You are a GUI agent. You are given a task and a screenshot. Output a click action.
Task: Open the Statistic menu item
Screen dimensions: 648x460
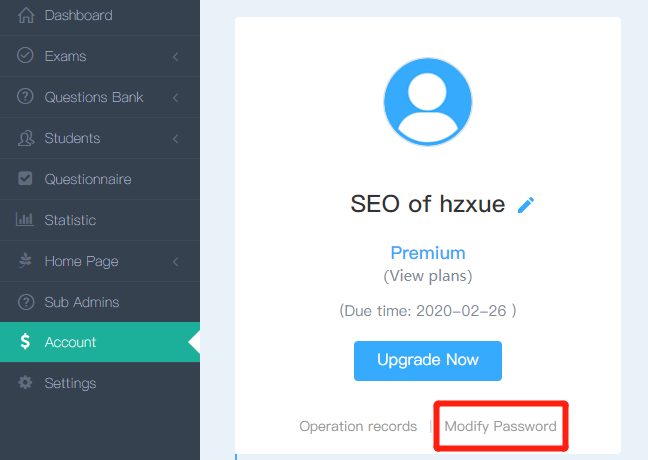click(100, 220)
